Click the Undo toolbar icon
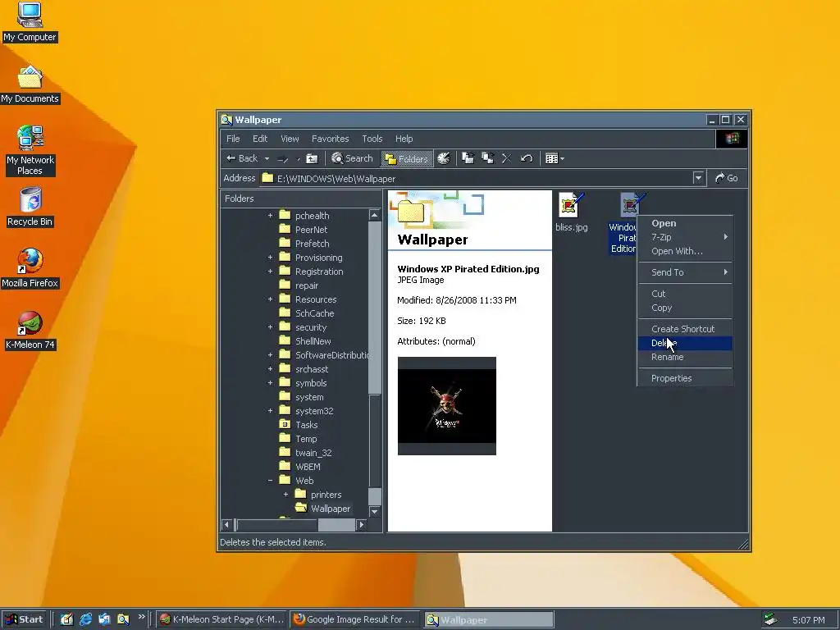Viewport: 840px width, 630px height. [x=527, y=158]
